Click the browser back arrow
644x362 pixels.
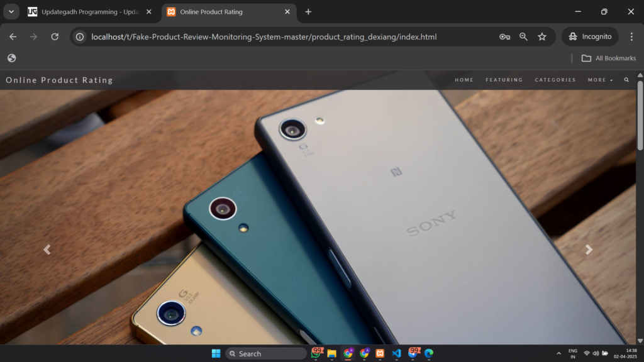pyautogui.click(x=13, y=37)
